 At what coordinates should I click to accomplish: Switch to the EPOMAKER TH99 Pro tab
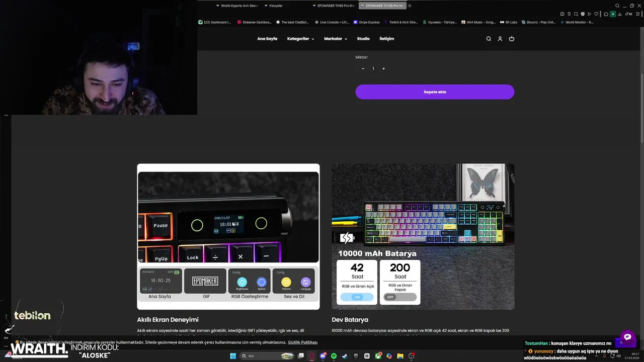click(333, 6)
